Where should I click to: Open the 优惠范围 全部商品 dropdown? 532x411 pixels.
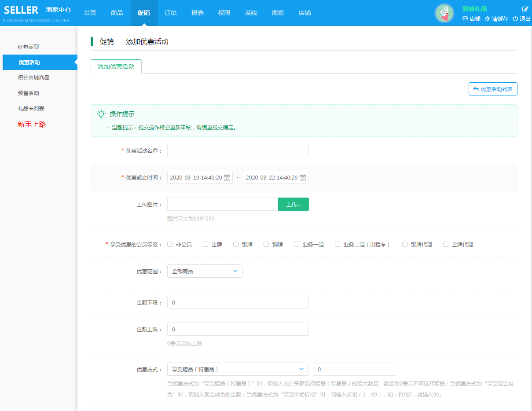click(205, 271)
